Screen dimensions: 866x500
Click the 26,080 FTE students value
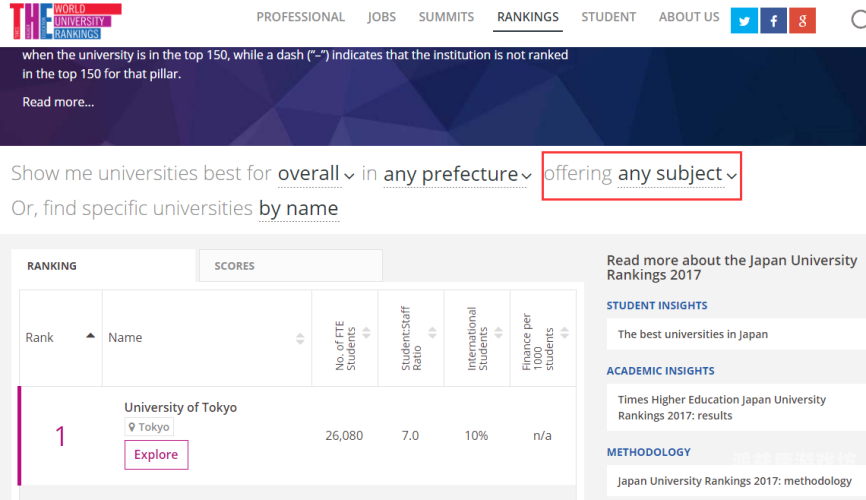344,435
